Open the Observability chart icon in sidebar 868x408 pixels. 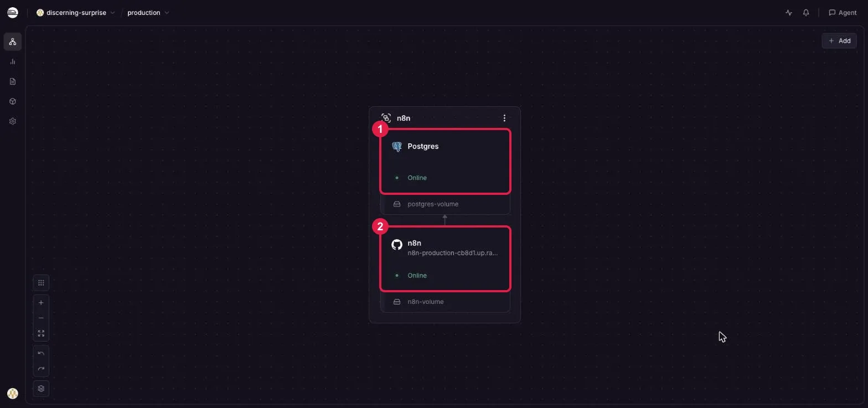[13, 62]
